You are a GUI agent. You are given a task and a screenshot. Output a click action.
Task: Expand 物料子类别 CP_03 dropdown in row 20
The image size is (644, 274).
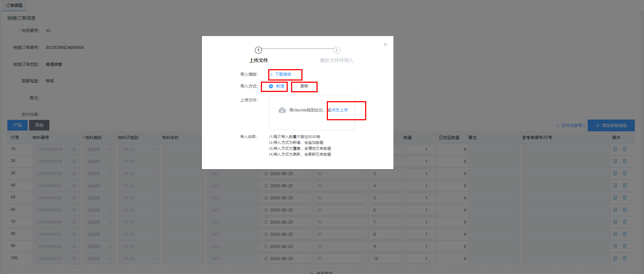tap(139, 161)
